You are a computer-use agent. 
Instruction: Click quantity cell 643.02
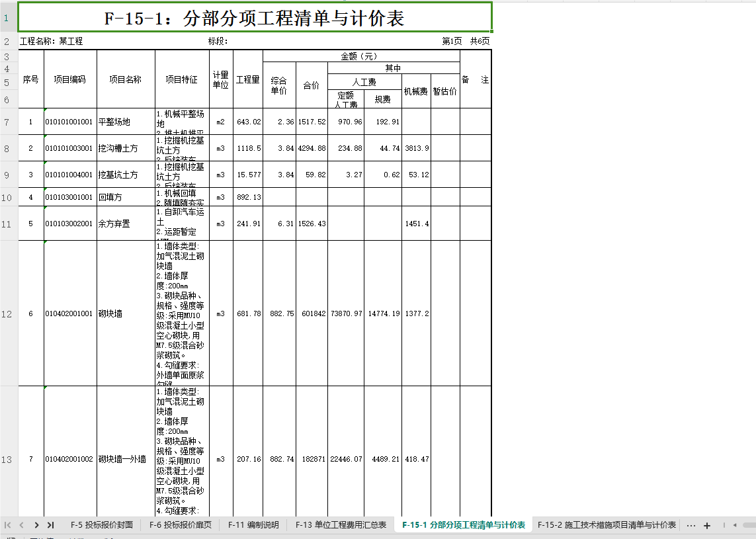click(x=248, y=122)
